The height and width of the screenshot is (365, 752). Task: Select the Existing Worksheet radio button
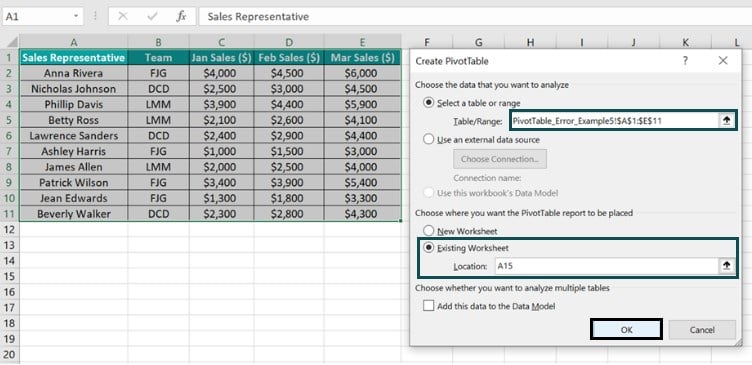(x=429, y=248)
